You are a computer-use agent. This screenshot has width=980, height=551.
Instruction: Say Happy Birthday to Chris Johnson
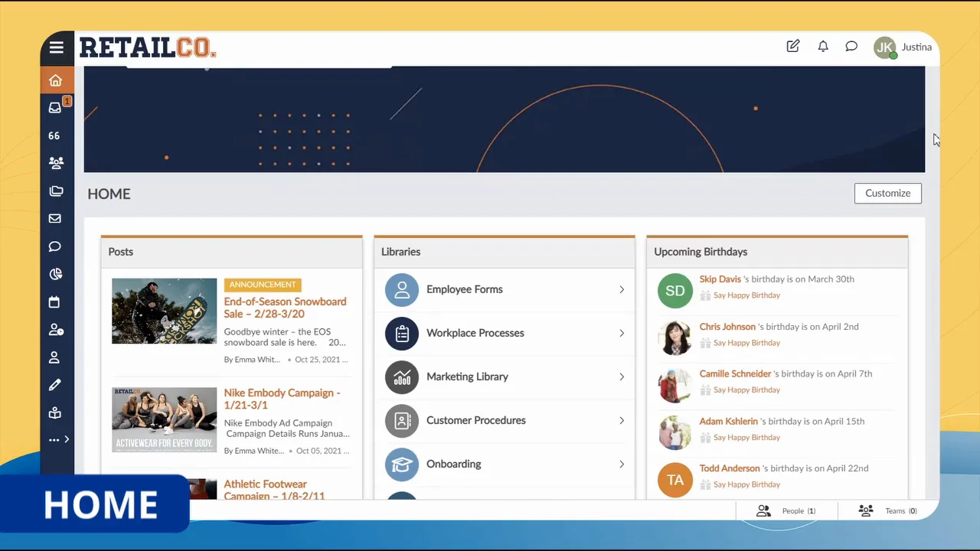(746, 343)
